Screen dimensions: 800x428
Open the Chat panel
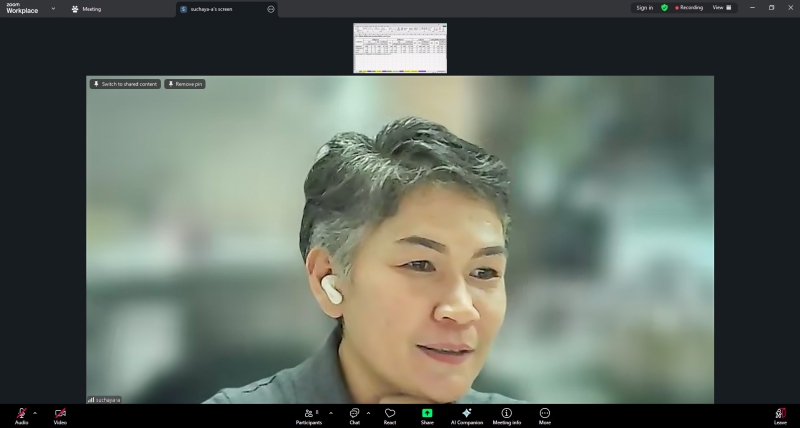point(354,414)
